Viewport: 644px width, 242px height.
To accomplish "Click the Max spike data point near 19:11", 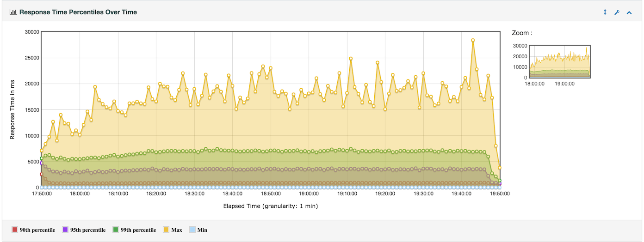I will [x=351, y=59].
